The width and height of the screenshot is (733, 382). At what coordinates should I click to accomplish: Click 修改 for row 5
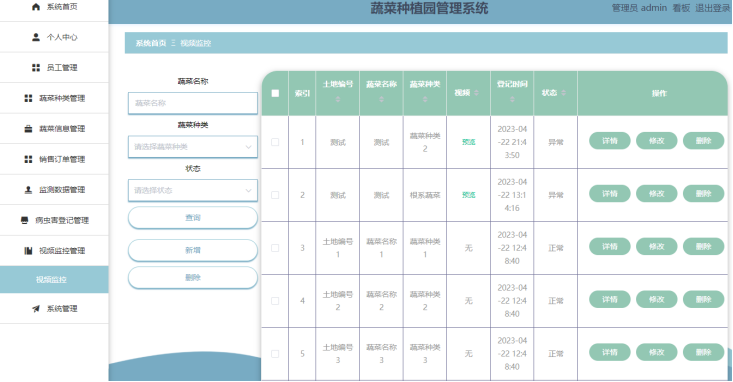coord(656,352)
